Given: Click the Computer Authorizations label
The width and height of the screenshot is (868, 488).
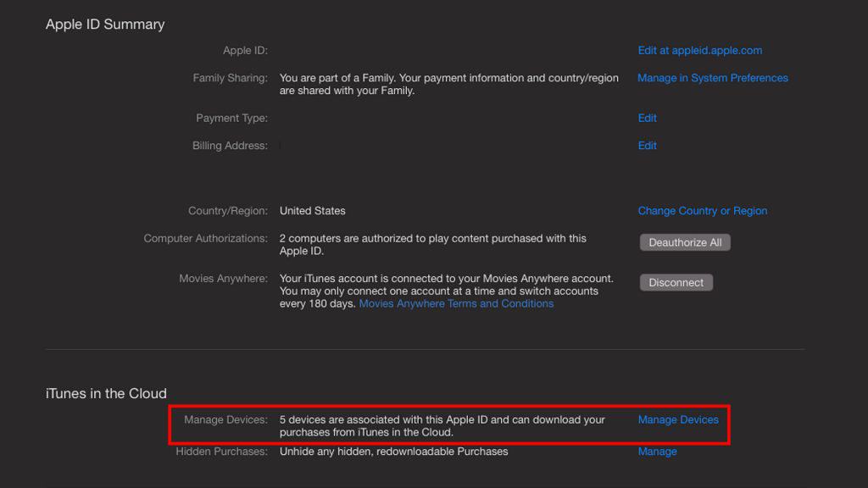Looking at the screenshot, I should (205, 238).
